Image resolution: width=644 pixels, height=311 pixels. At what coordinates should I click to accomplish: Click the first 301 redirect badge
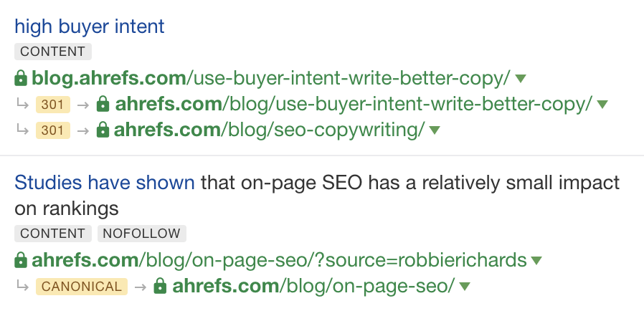pyautogui.click(x=53, y=105)
